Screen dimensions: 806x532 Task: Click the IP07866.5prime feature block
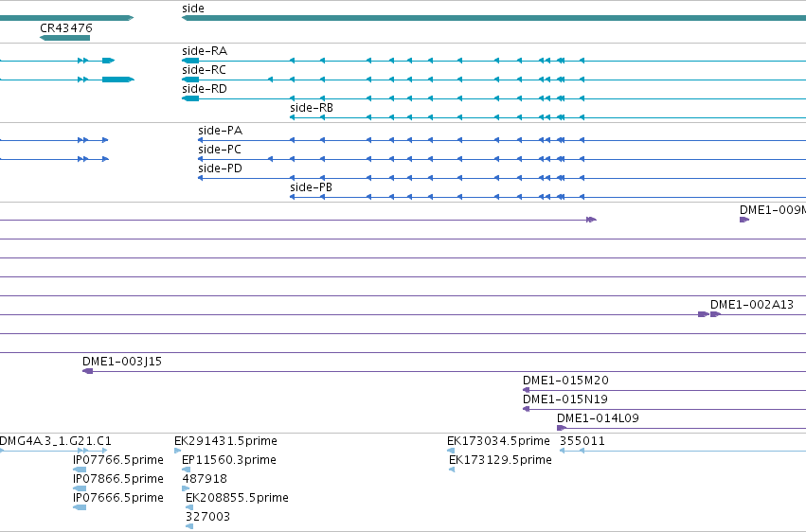click(x=80, y=488)
